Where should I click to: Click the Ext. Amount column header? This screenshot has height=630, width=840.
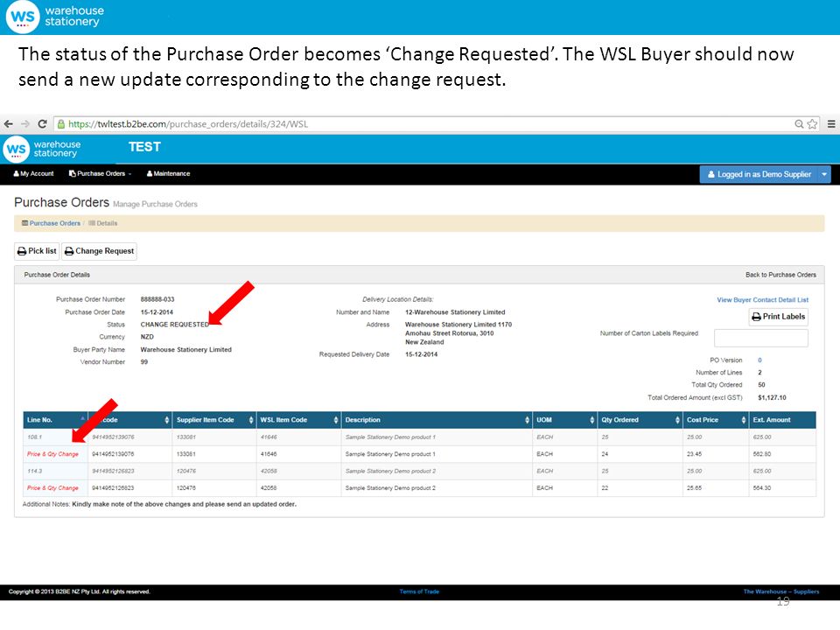[x=782, y=420]
